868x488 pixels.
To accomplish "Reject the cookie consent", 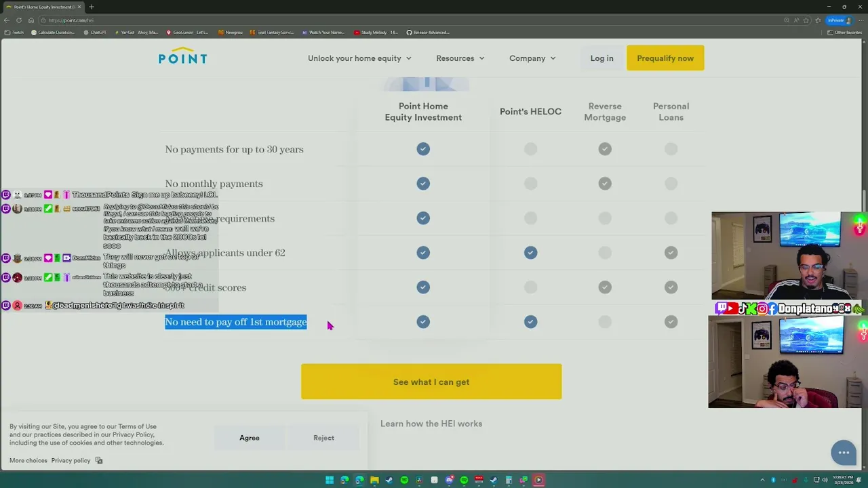I will click(323, 438).
